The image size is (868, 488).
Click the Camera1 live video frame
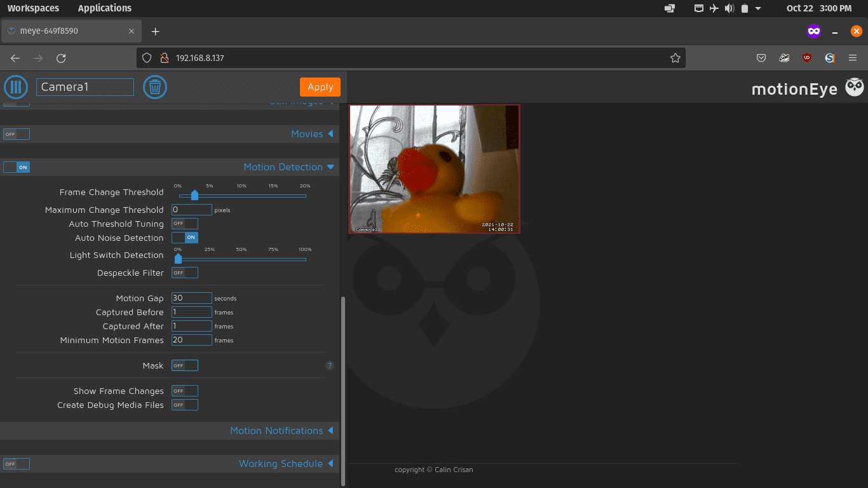[435, 169]
